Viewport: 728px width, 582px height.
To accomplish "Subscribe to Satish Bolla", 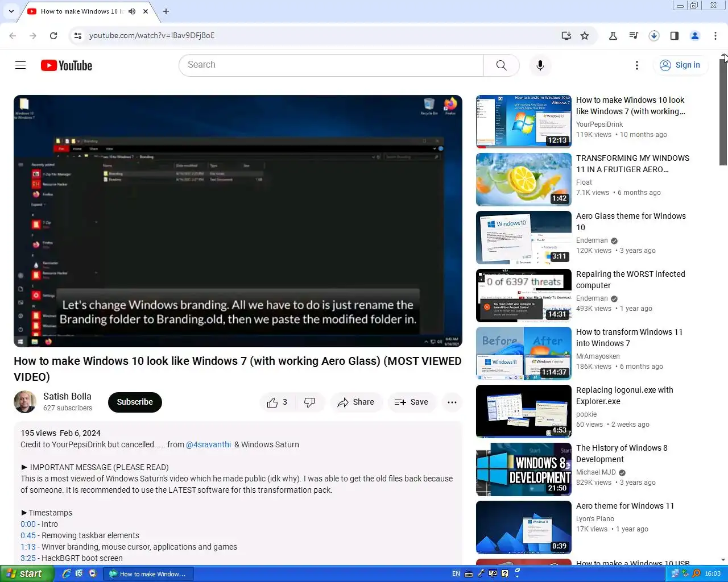I will (135, 402).
